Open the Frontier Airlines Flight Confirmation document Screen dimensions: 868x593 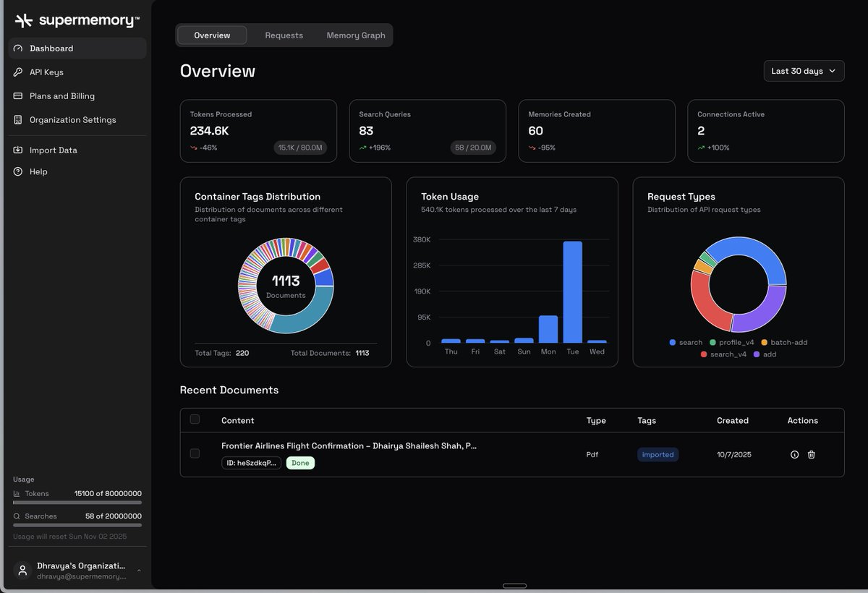349,446
